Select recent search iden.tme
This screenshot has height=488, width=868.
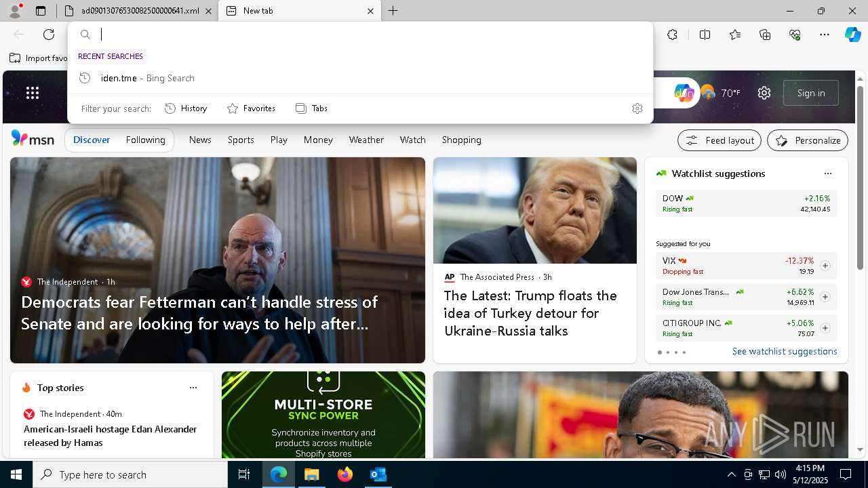(x=359, y=78)
